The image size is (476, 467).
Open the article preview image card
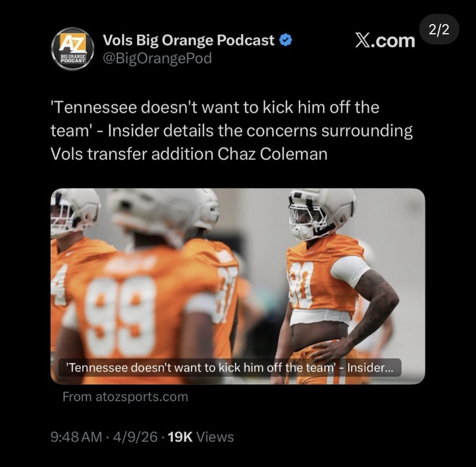tap(238, 286)
